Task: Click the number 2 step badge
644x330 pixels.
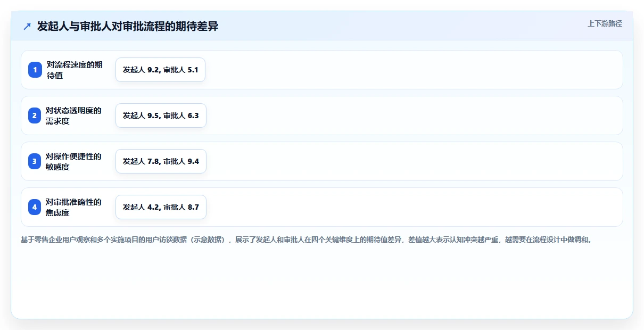Action: coord(35,115)
